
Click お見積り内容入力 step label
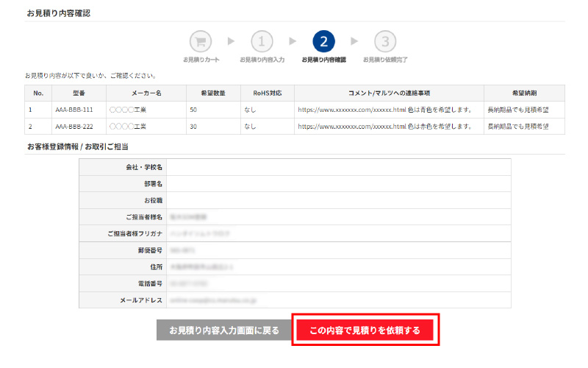pos(262,60)
